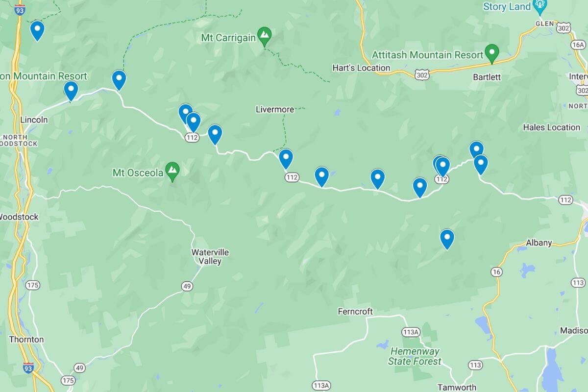Open the Waterville Valley town label
The width and height of the screenshot is (588, 392).
click(x=210, y=257)
